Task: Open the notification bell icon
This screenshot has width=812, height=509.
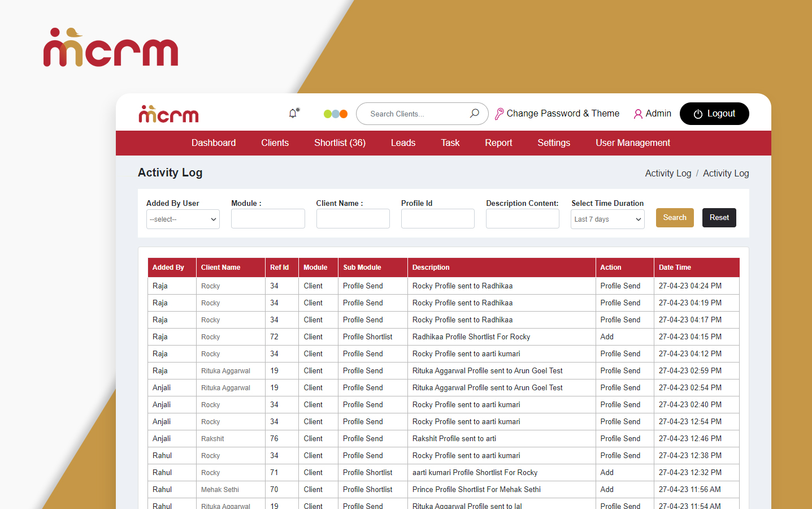Action: 293,113
